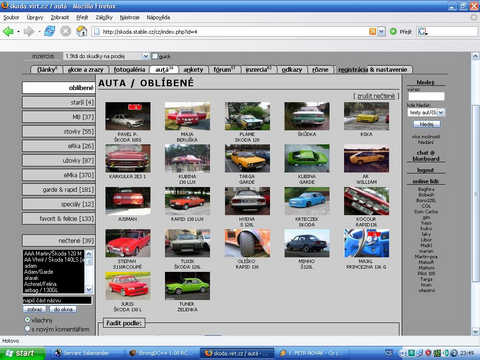Select the stovky sidebar category

coord(59,131)
